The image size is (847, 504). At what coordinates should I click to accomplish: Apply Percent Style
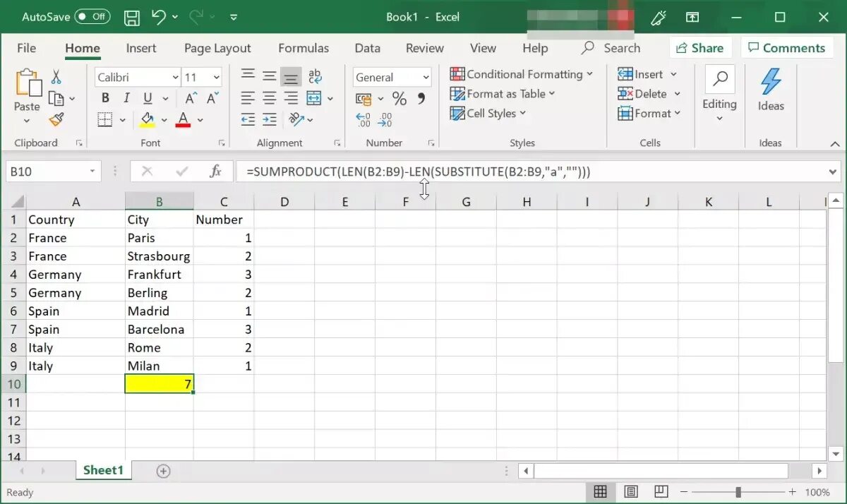click(400, 98)
